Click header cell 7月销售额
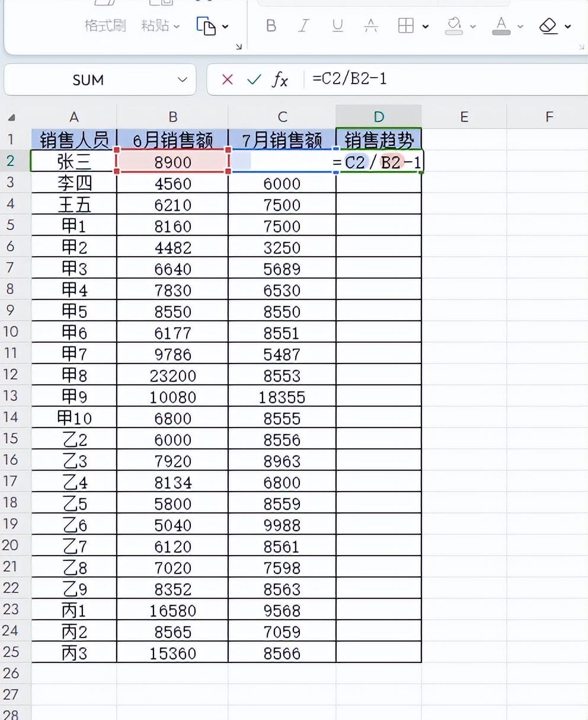The width and height of the screenshot is (588, 720). point(282,140)
